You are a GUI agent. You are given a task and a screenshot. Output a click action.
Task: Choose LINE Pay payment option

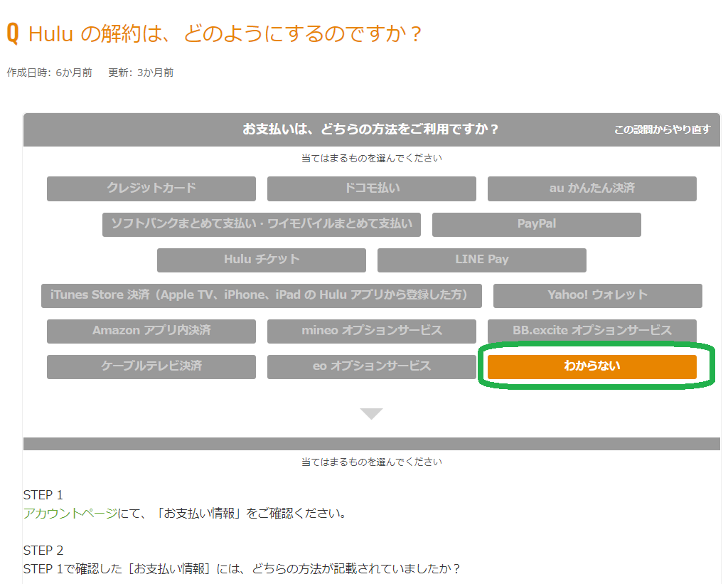[x=482, y=260]
